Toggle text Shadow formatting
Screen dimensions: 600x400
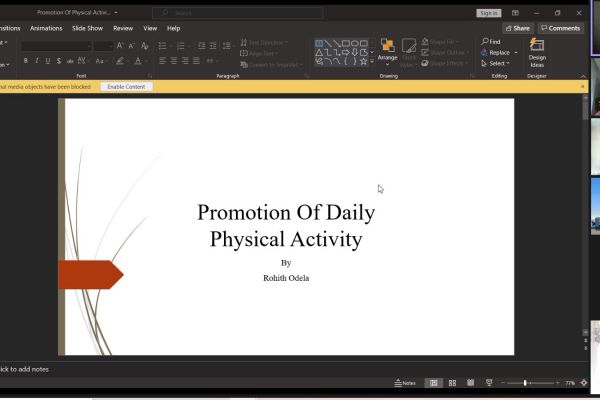pos(59,60)
